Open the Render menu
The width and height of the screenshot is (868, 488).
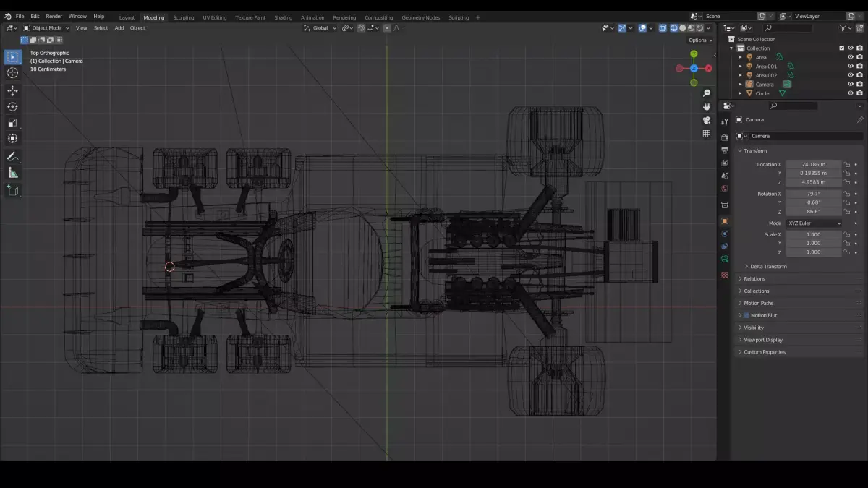coord(54,16)
